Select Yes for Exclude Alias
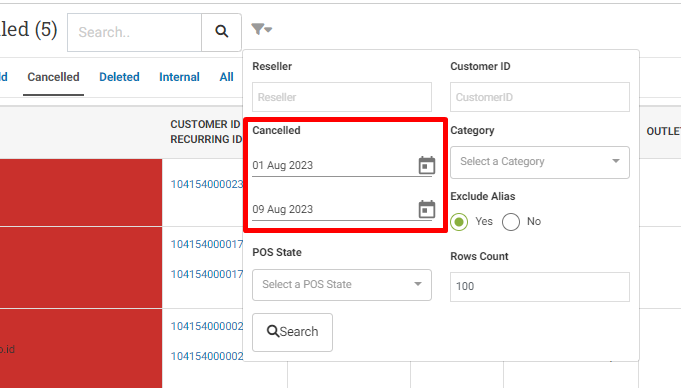This screenshot has height=388, width=681. point(459,222)
